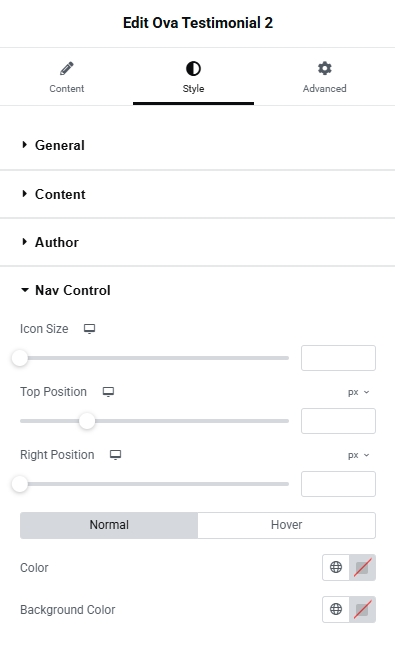
Task: Click the Icon Size value input field
Action: point(338,358)
